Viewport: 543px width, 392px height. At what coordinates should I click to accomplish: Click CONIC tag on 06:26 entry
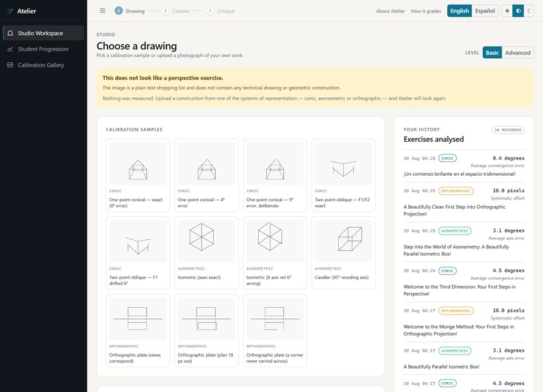pyautogui.click(x=447, y=158)
